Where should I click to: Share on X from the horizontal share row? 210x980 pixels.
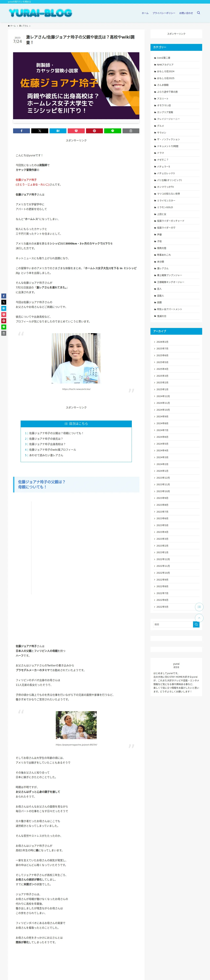[x=40, y=131]
